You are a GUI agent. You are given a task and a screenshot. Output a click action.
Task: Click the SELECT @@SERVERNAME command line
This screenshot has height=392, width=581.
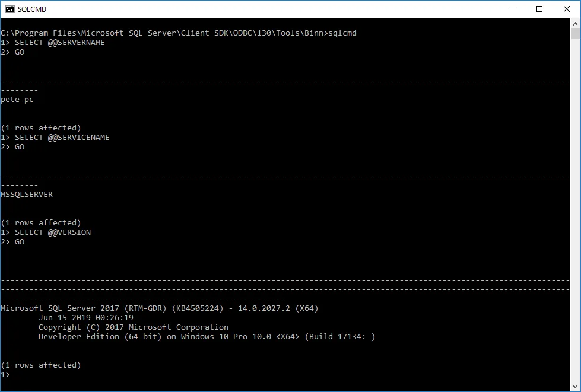pyautogui.click(x=59, y=43)
